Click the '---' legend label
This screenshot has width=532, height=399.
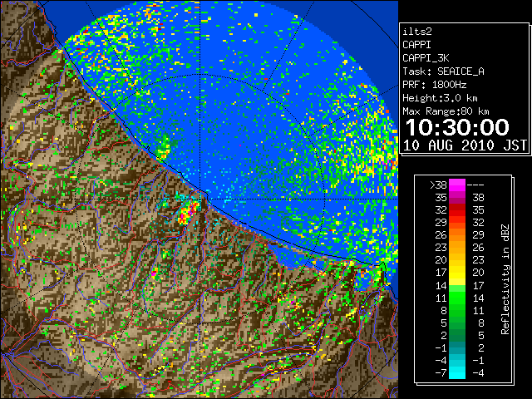[475, 185]
